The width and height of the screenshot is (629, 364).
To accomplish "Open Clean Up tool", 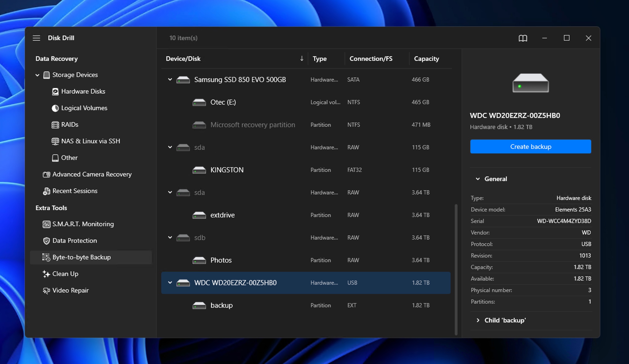I will tap(65, 274).
